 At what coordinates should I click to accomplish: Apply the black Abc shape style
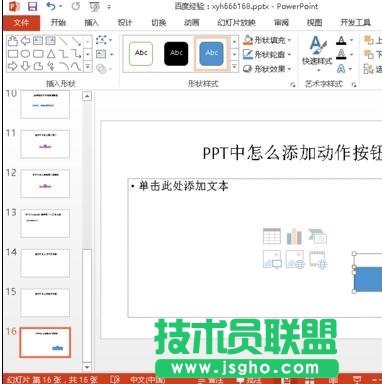(x=176, y=53)
